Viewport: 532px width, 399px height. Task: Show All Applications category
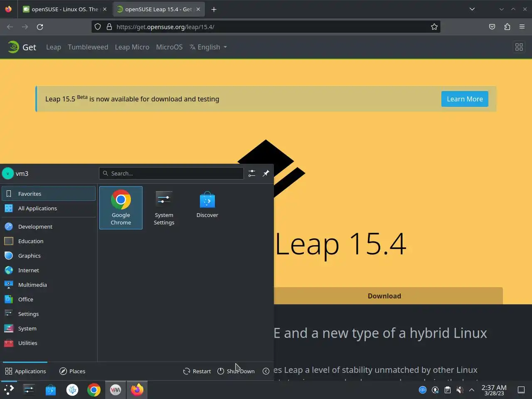point(49,208)
